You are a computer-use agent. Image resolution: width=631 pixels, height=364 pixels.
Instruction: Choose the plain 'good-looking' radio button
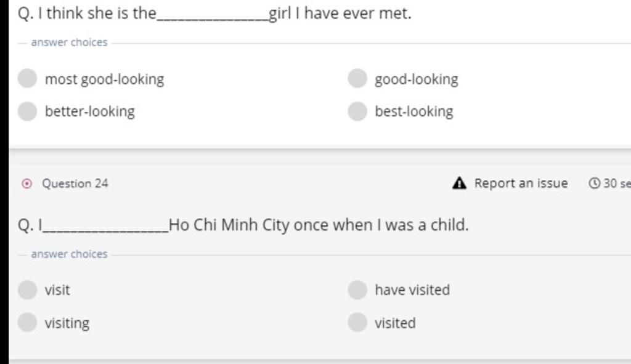(357, 79)
